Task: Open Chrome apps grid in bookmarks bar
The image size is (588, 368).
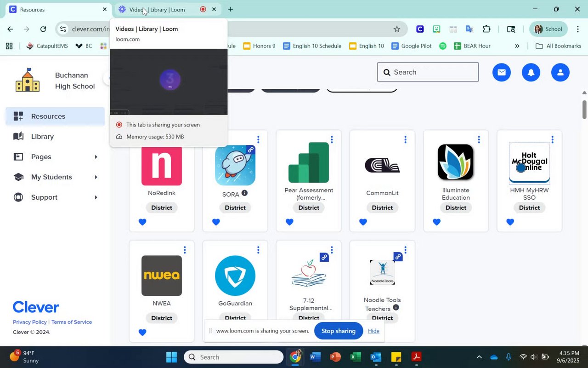Action: click(x=9, y=46)
